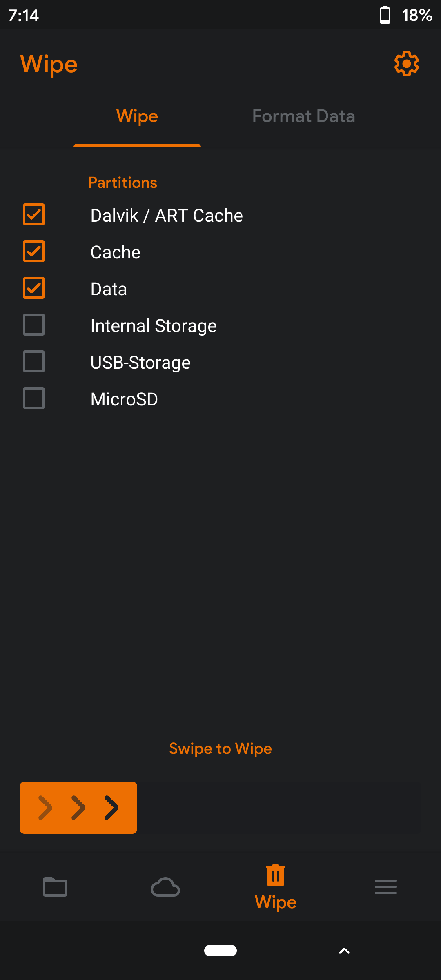Select the Wipe tab
Screen dimensions: 441x980
[137, 116]
